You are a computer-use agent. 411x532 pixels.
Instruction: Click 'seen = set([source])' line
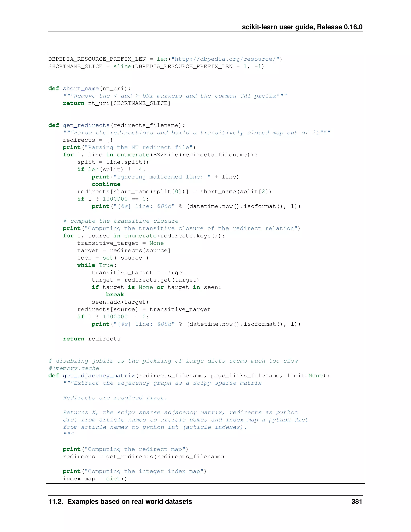pyautogui.click(x=113, y=258)
